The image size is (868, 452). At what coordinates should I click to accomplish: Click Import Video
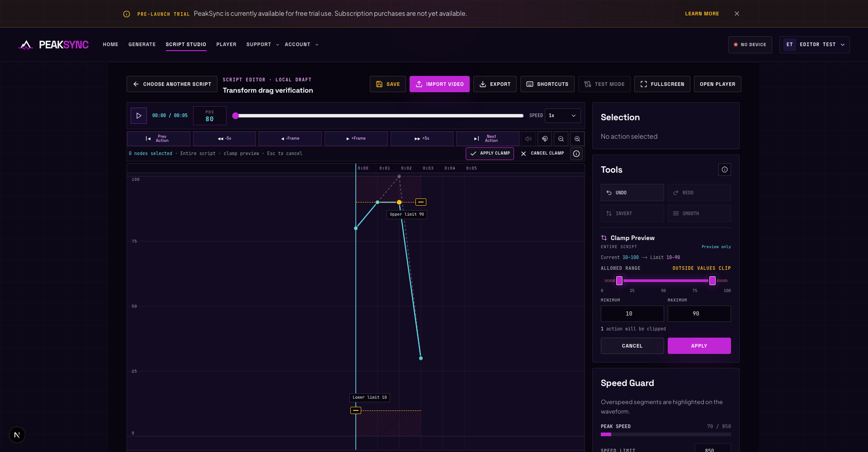point(439,84)
